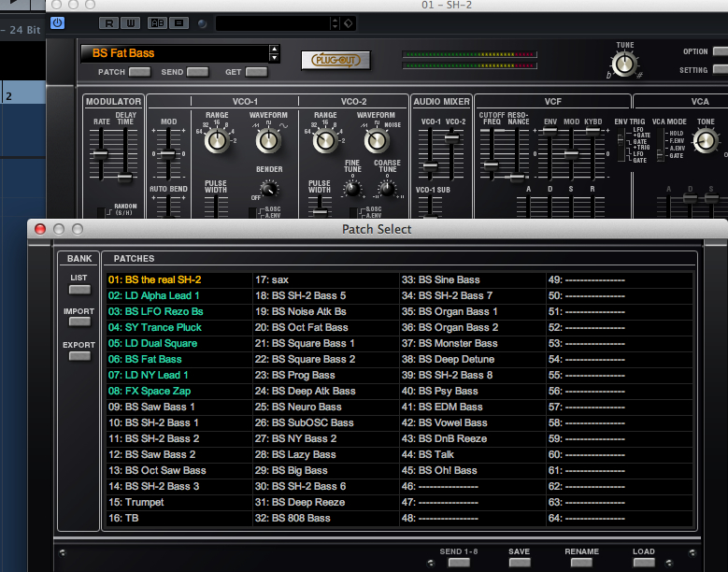Click the empty preset name field in header
Viewport: 728px width, 572px height.
click(273, 23)
